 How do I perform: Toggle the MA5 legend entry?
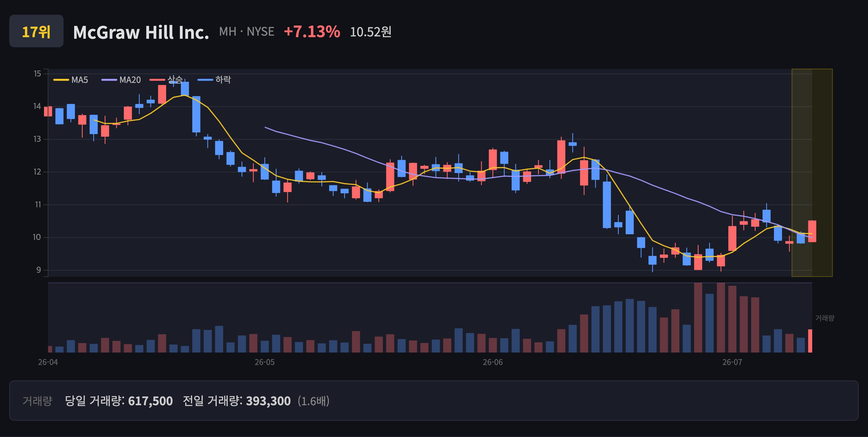pos(71,80)
